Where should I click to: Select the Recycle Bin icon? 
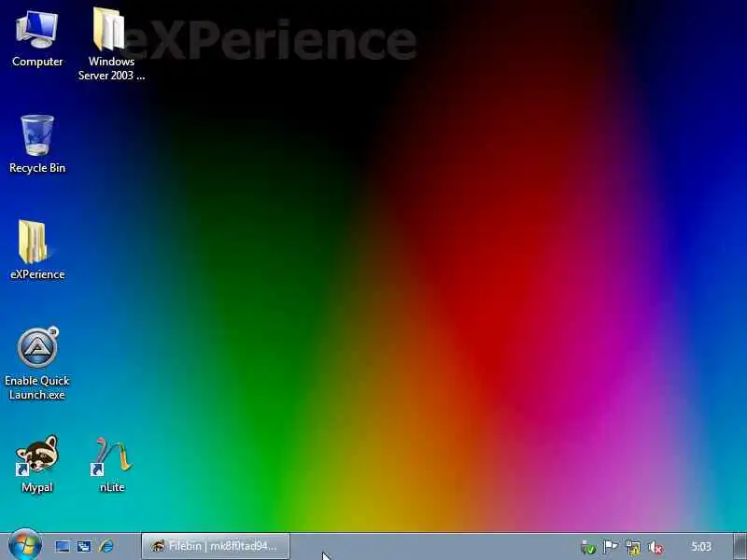click(x=37, y=145)
